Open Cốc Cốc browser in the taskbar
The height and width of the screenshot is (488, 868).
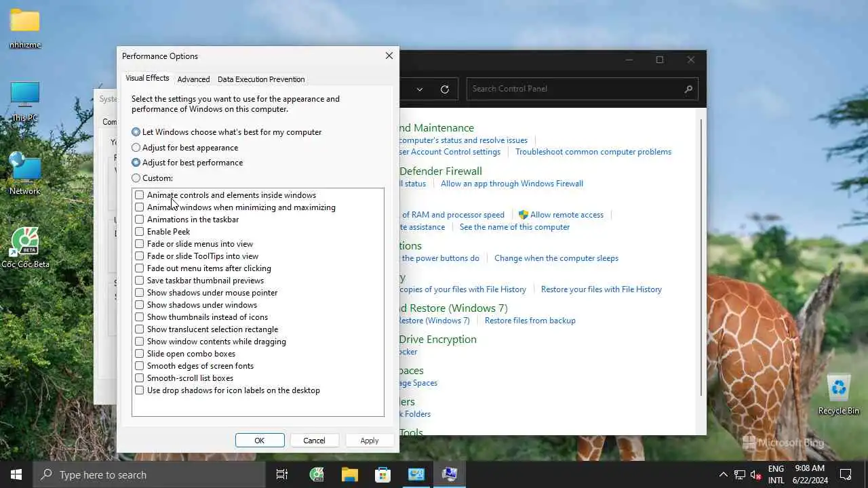pos(317,474)
